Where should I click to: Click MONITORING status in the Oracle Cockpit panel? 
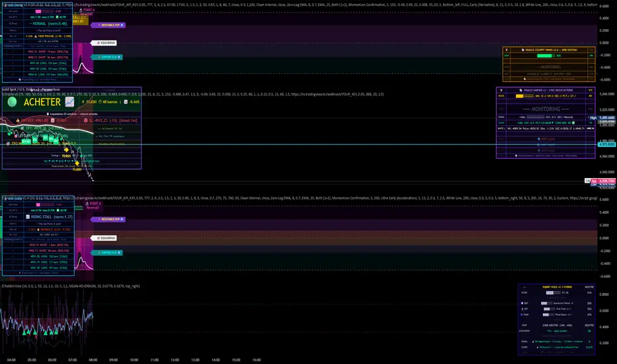(x=550, y=67)
